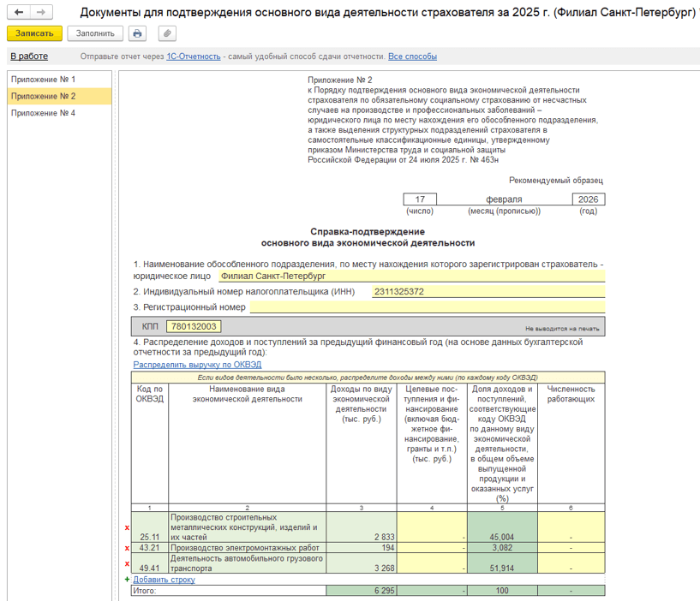Click 'Распределить выручку по ОКВЭД' link
700x601 pixels.
click(x=197, y=364)
